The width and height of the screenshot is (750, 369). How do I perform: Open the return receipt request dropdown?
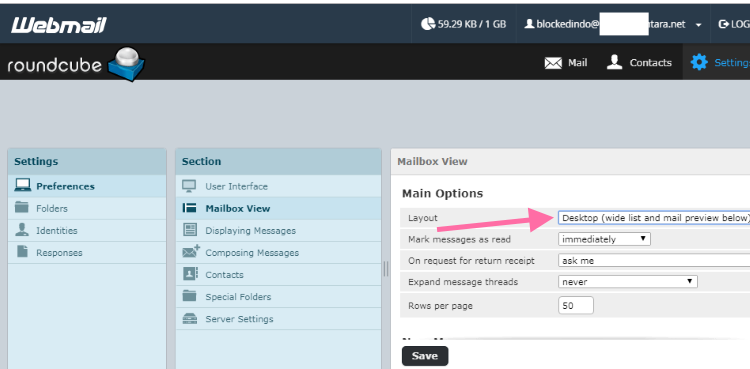pyautogui.click(x=654, y=260)
